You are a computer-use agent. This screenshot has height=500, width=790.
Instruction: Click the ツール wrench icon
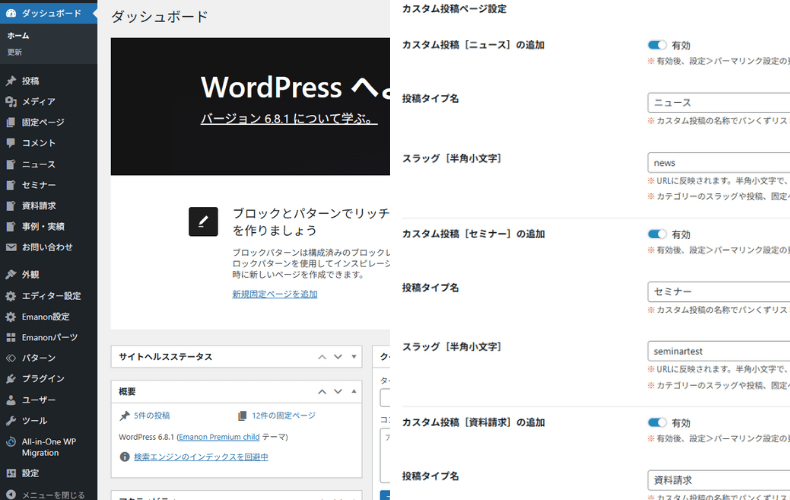[11, 420]
